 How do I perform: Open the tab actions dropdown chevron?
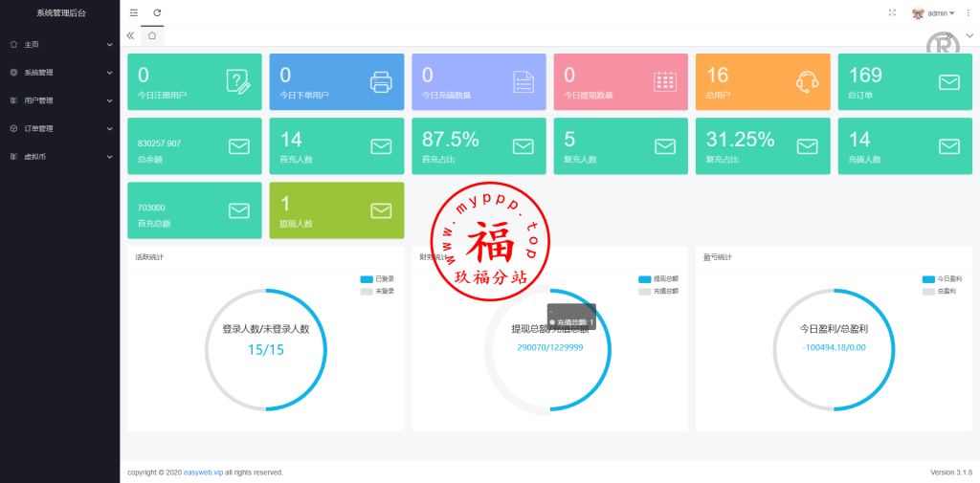[x=969, y=35]
